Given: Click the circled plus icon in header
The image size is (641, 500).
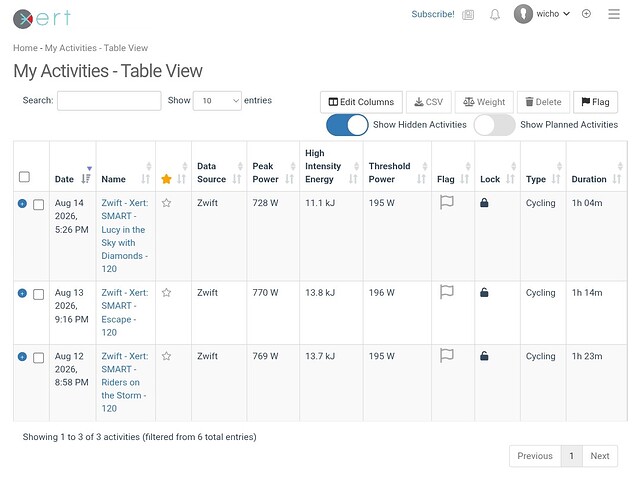Looking at the screenshot, I should pos(586,14).
